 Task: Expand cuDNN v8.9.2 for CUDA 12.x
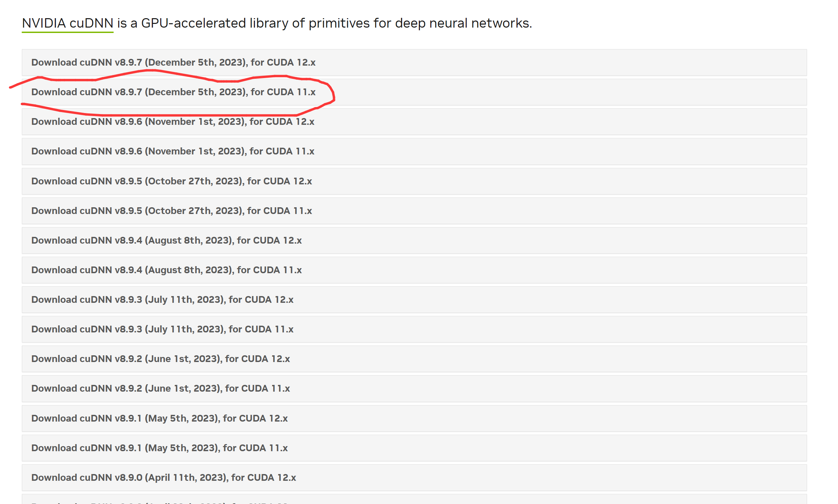pos(414,359)
